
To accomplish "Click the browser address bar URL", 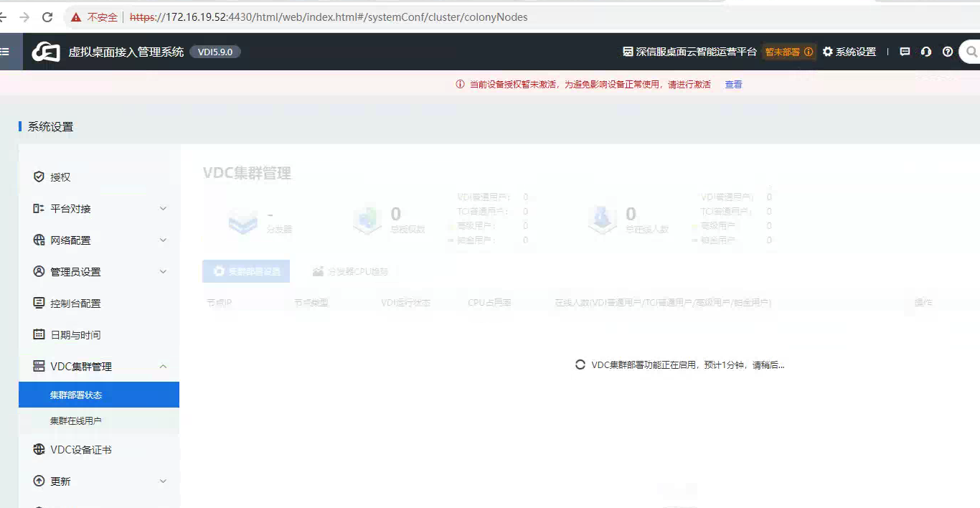I will (x=329, y=17).
